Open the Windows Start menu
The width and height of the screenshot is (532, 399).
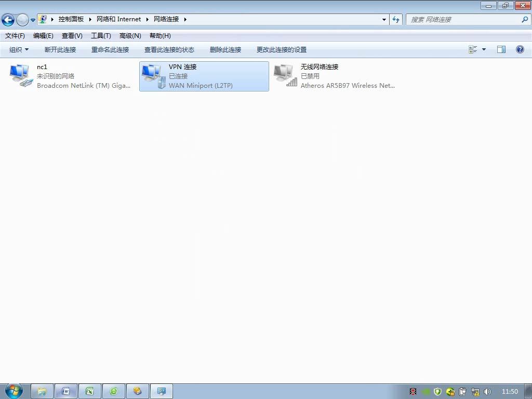tap(14, 391)
